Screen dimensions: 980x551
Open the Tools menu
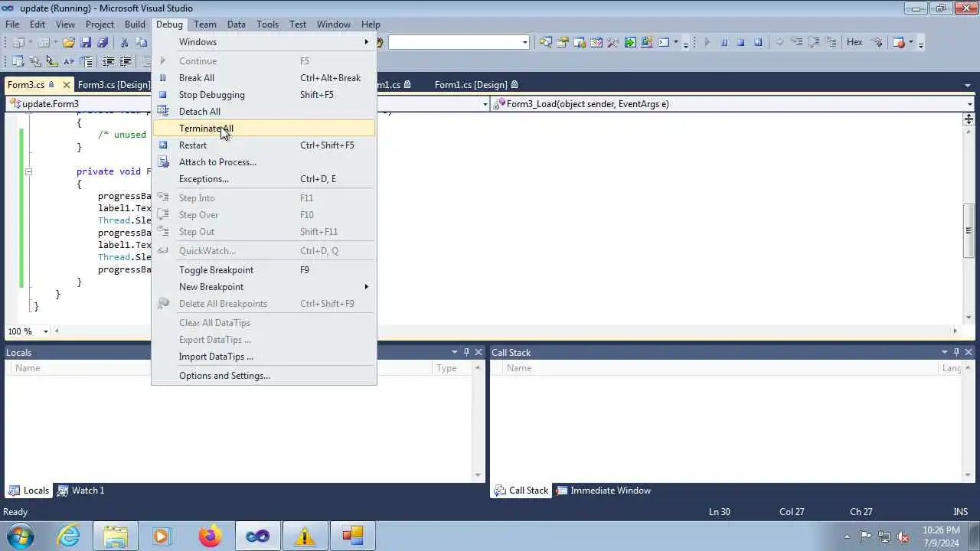(267, 24)
